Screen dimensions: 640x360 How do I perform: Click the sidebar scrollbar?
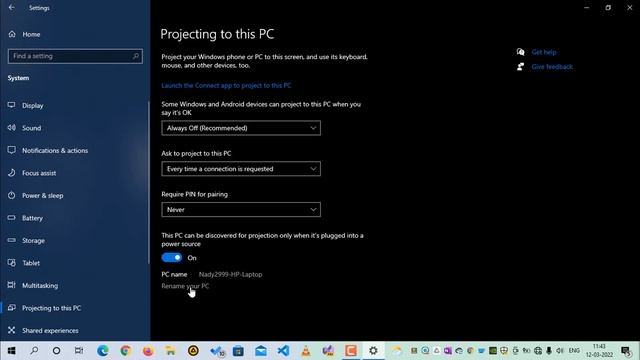pyautogui.click(x=149, y=182)
